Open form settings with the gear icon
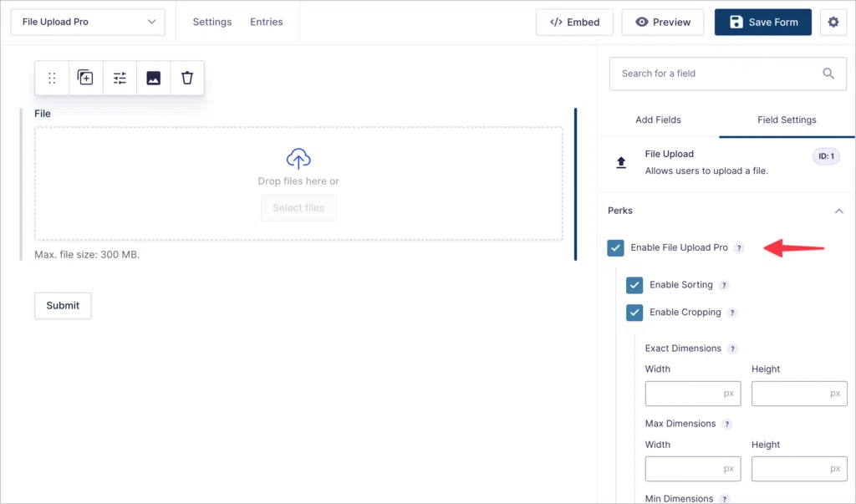 833,22
